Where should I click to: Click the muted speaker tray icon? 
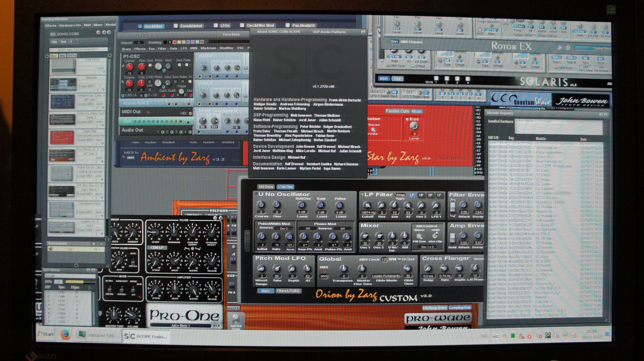tap(556, 335)
